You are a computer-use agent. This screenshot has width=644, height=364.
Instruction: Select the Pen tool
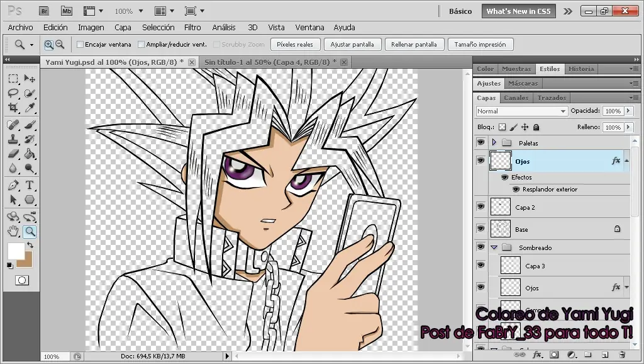click(x=13, y=185)
